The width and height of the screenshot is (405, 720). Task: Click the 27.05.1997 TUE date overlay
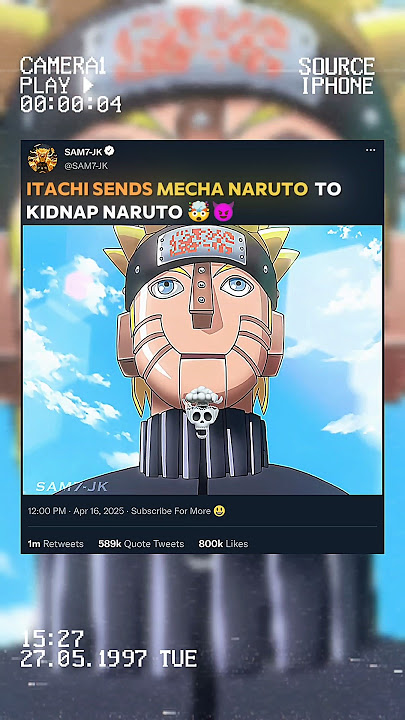(109, 658)
